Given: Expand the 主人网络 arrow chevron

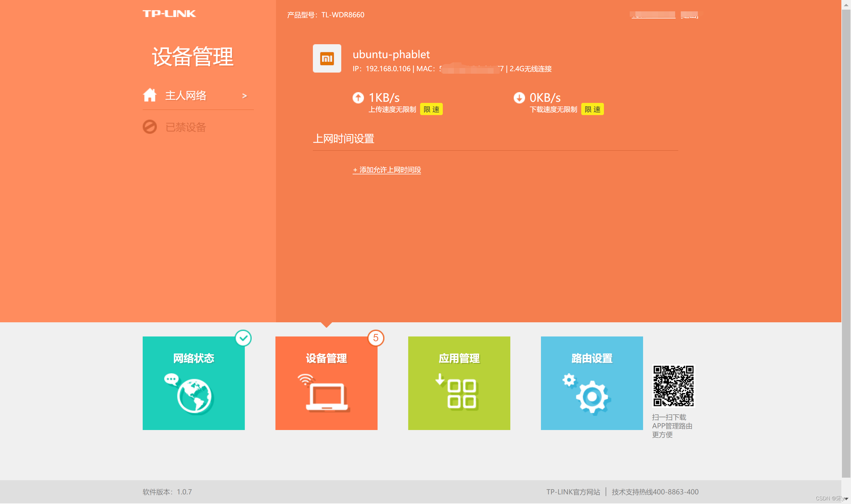Looking at the screenshot, I should tap(244, 96).
